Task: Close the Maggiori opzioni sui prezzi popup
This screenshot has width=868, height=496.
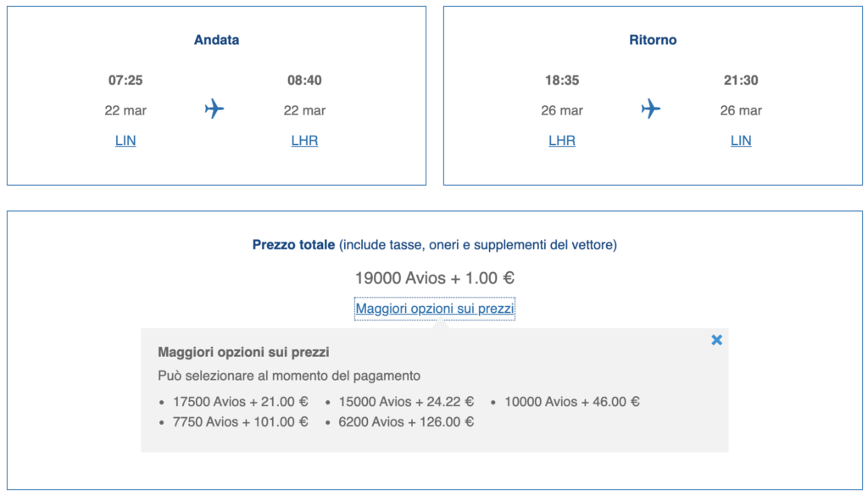Action: tap(716, 340)
